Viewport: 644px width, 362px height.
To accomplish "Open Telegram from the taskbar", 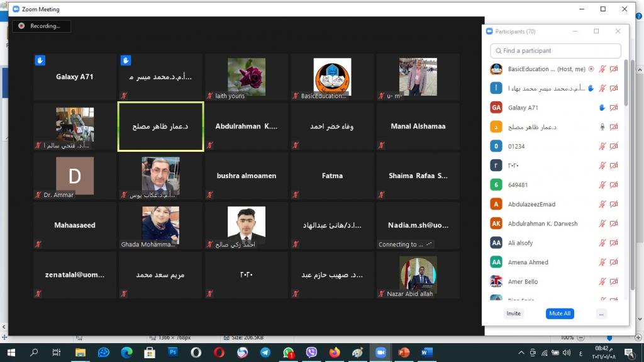I will click(x=265, y=353).
